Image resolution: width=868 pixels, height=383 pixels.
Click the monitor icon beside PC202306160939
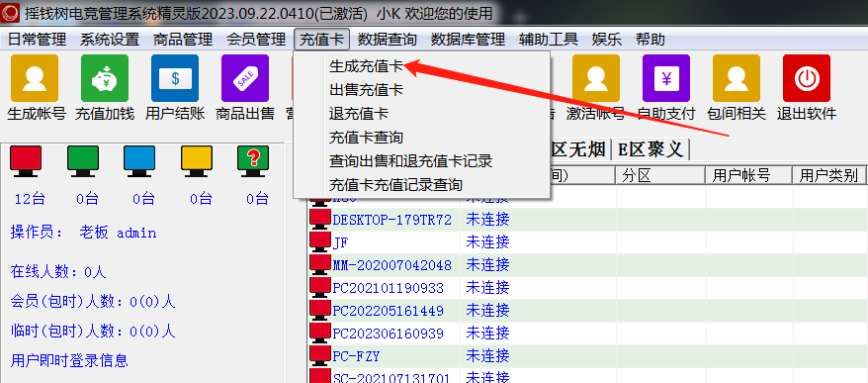pos(319,333)
